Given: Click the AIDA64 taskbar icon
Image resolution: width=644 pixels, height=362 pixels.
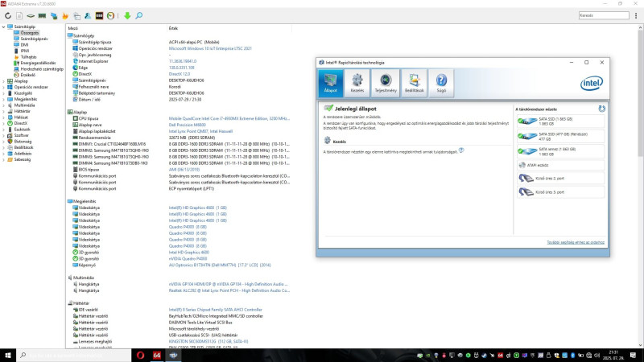Looking at the screenshot, I should (157, 355).
